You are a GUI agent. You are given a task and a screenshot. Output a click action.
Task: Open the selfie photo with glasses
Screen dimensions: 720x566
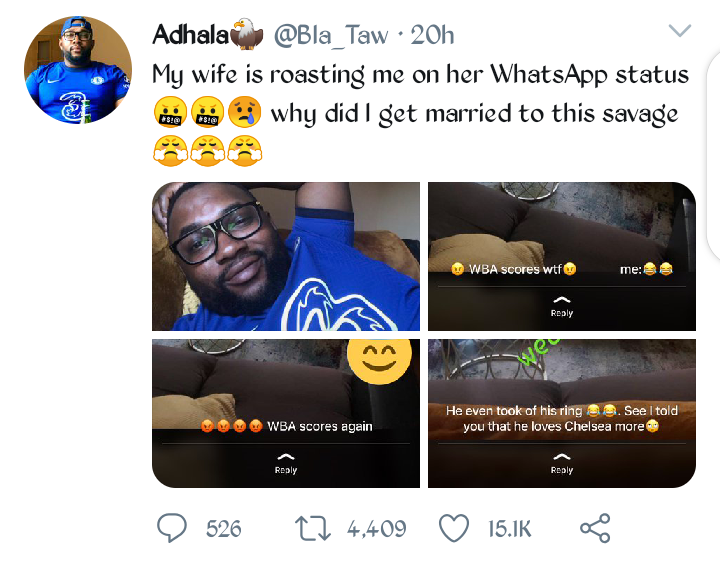285,256
